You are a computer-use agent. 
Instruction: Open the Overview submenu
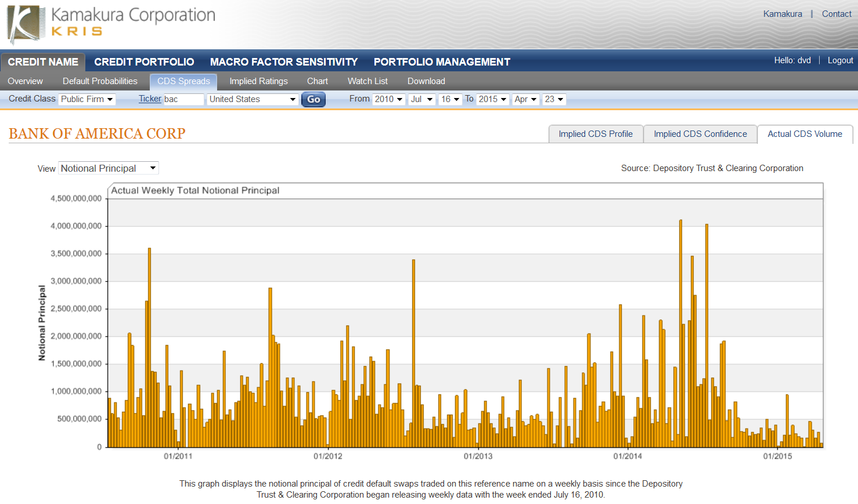25,81
